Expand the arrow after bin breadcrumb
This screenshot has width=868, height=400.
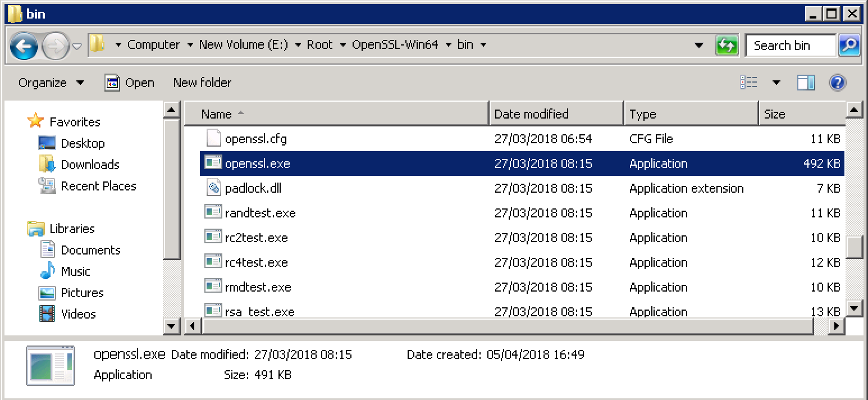pyautogui.click(x=483, y=45)
